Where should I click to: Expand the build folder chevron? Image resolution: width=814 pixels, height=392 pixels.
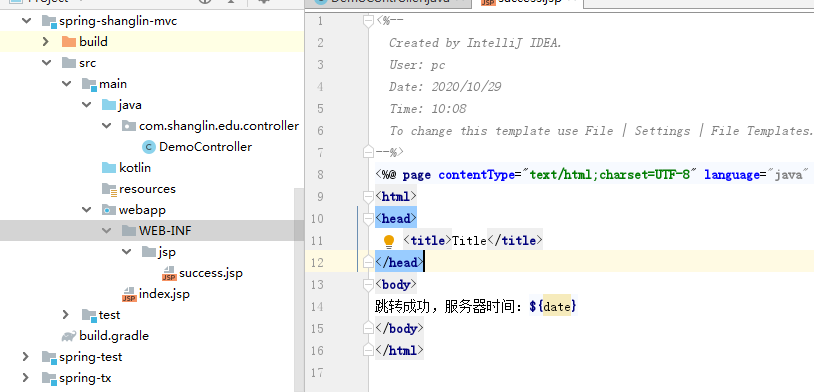click(46, 42)
